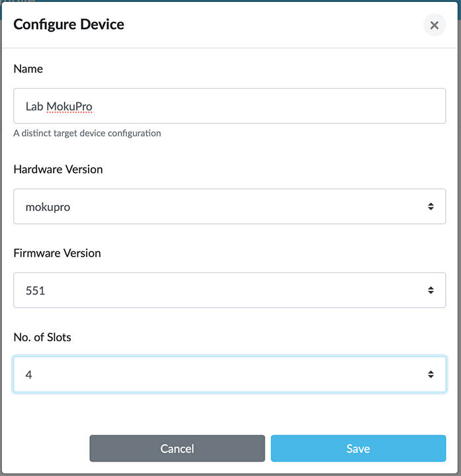Screen dimensions: 461x476
Task: Click the slots value "4"
Action: (29, 374)
